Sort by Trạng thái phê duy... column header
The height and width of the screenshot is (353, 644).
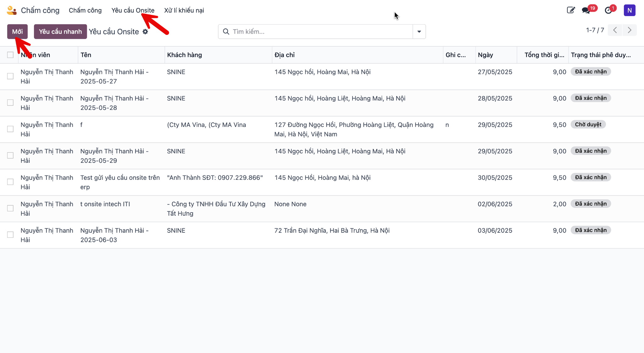(601, 55)
